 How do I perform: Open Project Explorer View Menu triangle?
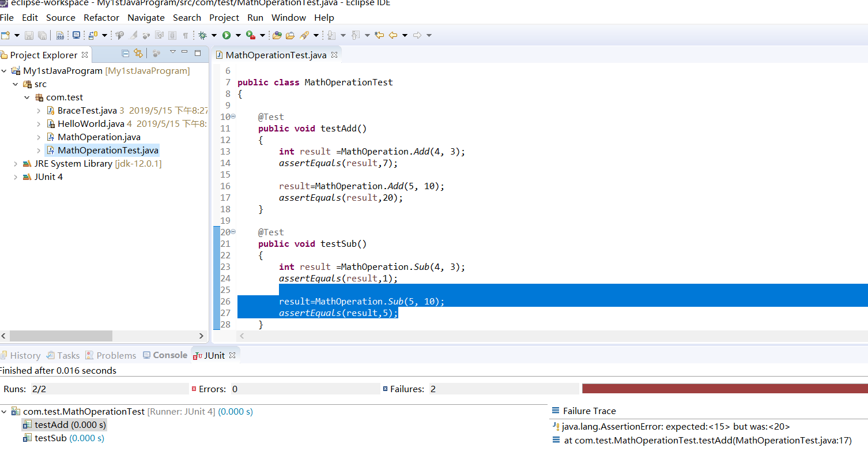[x=172, y=52]
